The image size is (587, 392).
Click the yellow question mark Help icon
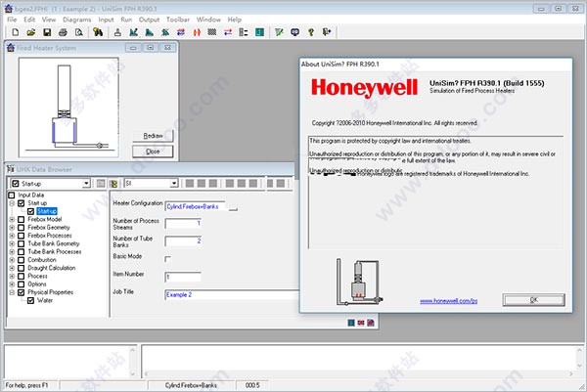[311, 32]
